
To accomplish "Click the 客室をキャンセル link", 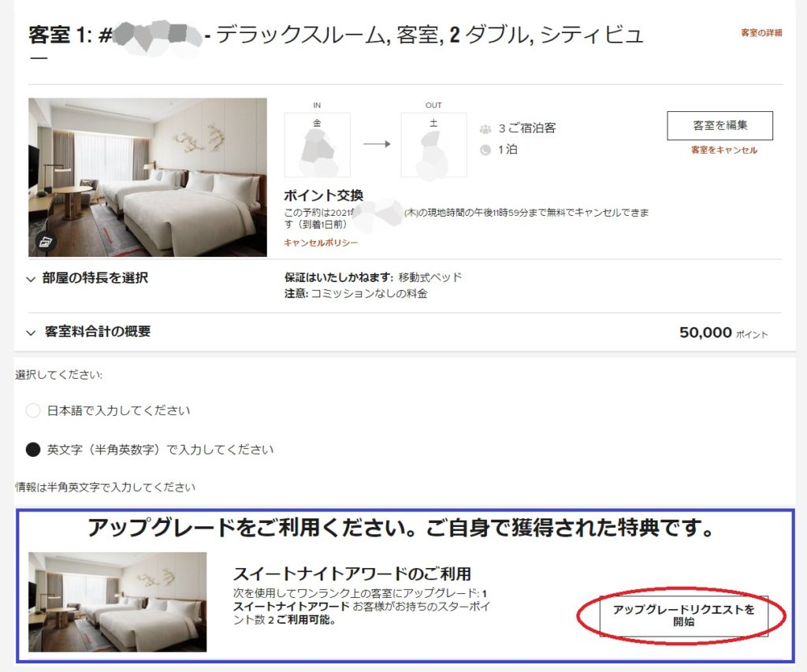I will point(724,150).
